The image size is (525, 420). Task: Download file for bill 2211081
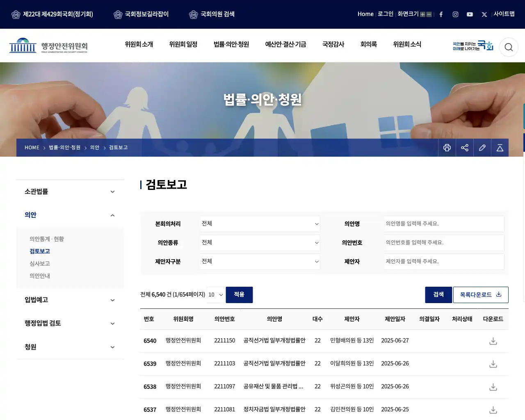click(493, 410)
